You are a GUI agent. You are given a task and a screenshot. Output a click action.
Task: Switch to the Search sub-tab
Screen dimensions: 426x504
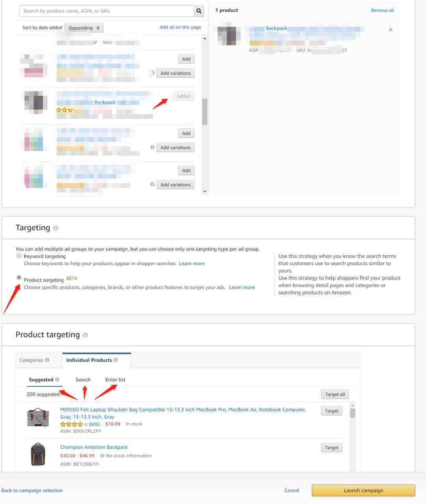tap(83, 379)
